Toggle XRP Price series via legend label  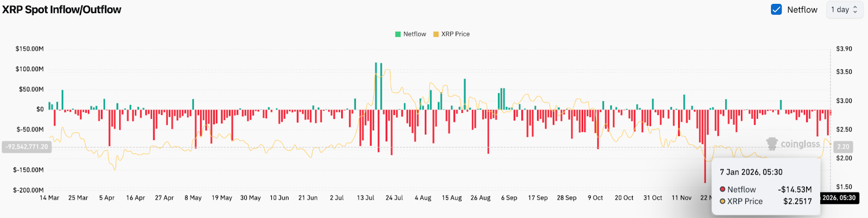[455, 34]
